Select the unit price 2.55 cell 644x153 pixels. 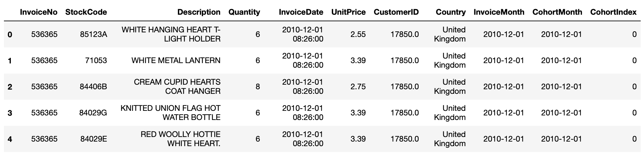click(358, 34)
